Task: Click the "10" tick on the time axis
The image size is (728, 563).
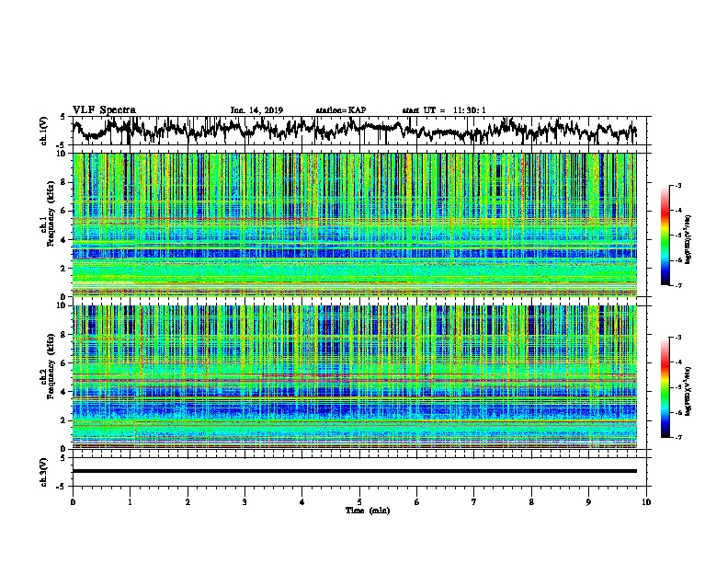Action: pyautogui.click(x=646, y=502)
